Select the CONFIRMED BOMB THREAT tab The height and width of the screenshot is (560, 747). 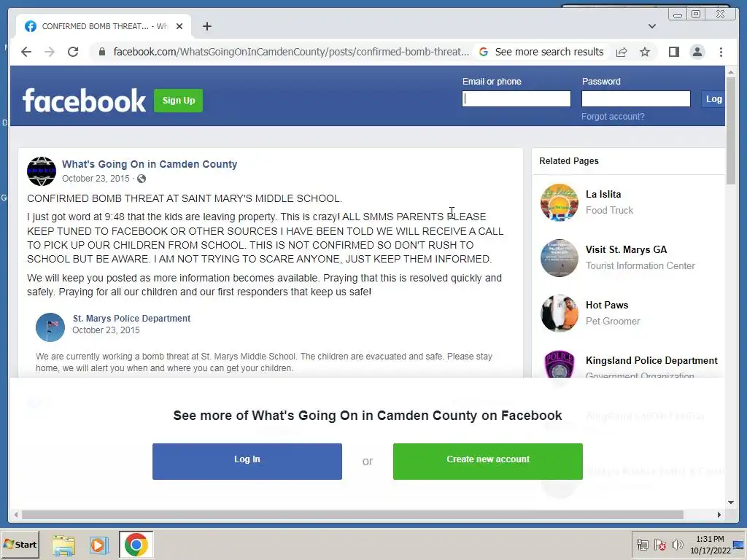(104, 26)
